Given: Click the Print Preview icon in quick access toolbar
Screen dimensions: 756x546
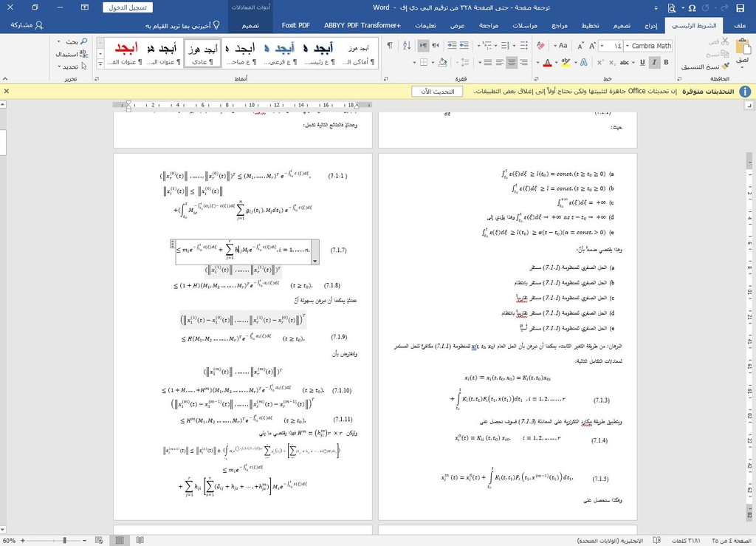Looking at the screenshot, I should 672,7.
